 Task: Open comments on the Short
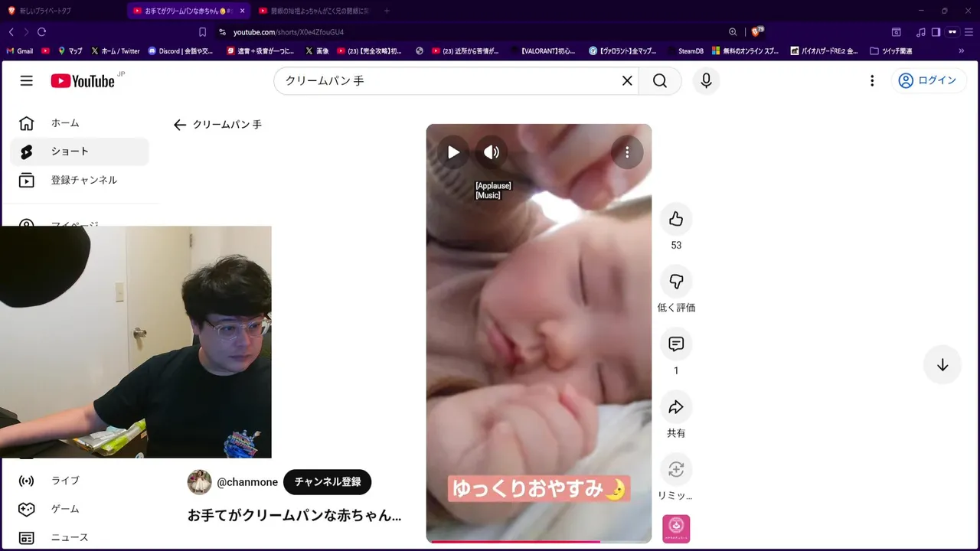coord(676,344)
